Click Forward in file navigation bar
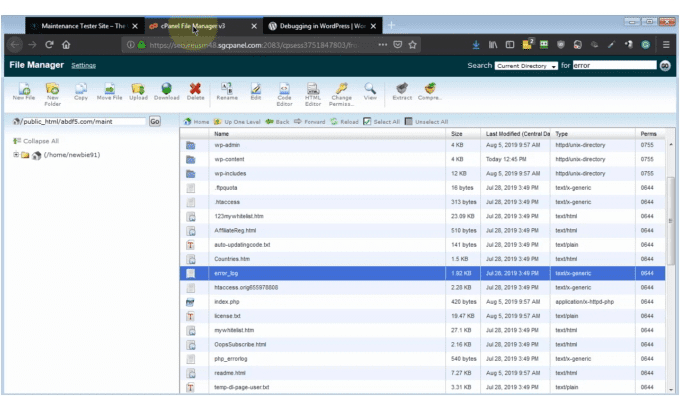The height and width of the screenshot is (396, 680). (x=310, y=121)
